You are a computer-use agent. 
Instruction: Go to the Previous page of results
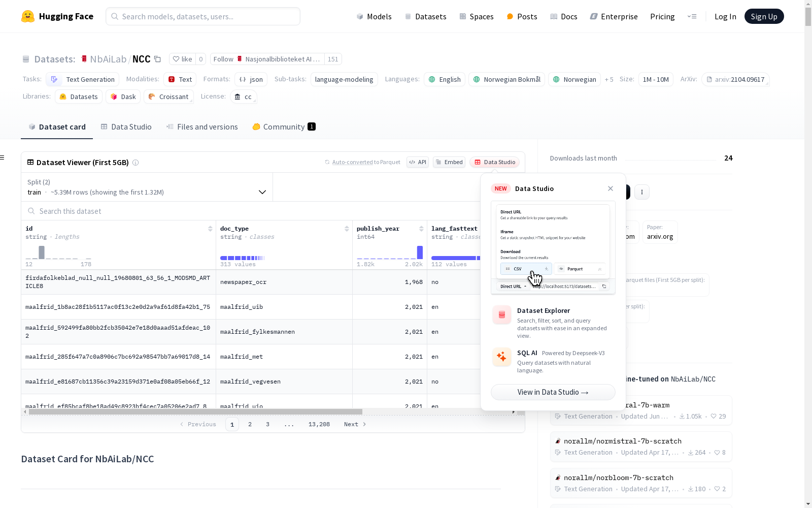click(x=198, y=424)
